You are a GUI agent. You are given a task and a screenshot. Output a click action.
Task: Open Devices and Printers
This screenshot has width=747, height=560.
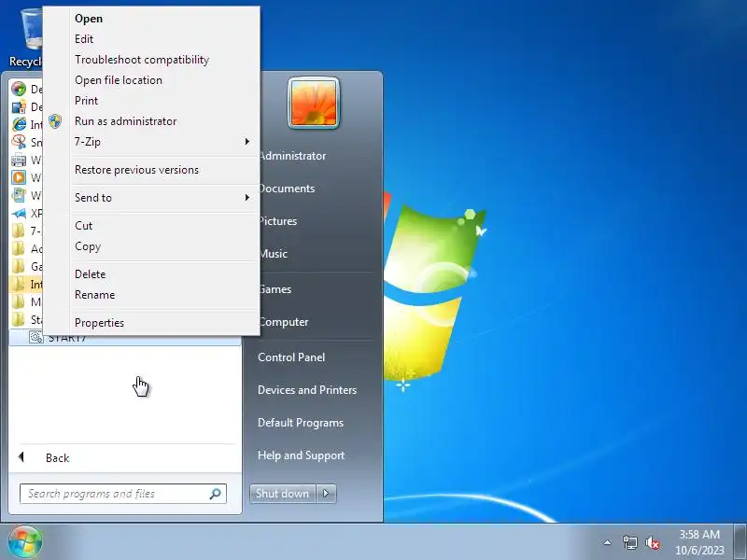307,390
